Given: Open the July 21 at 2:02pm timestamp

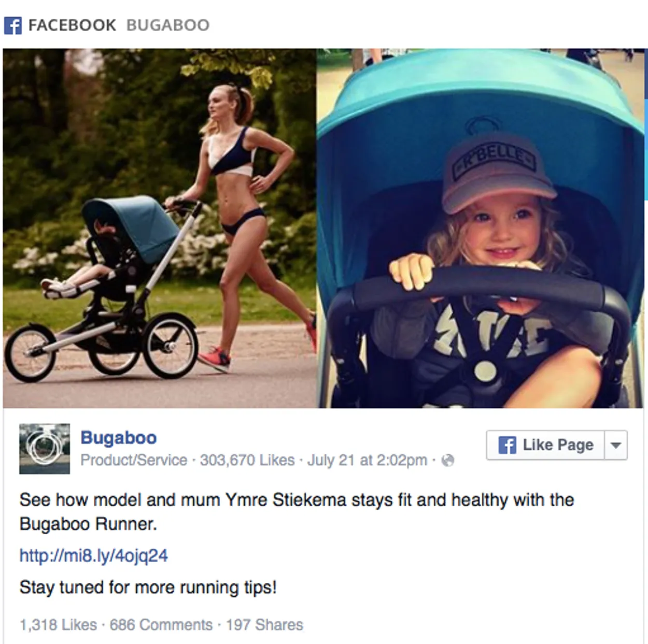Looking at the screenshot, I should click(x=367, y=460).
